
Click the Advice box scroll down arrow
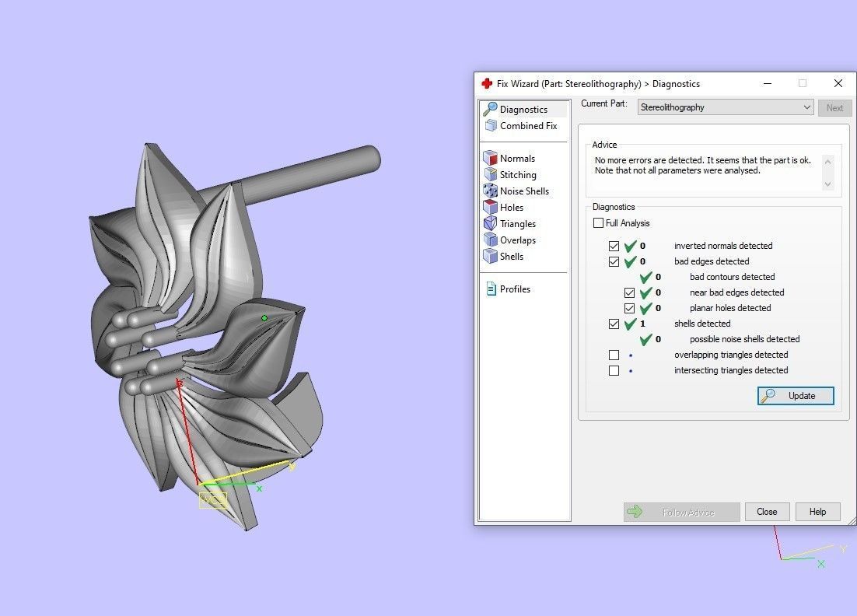tap(827, 184)
